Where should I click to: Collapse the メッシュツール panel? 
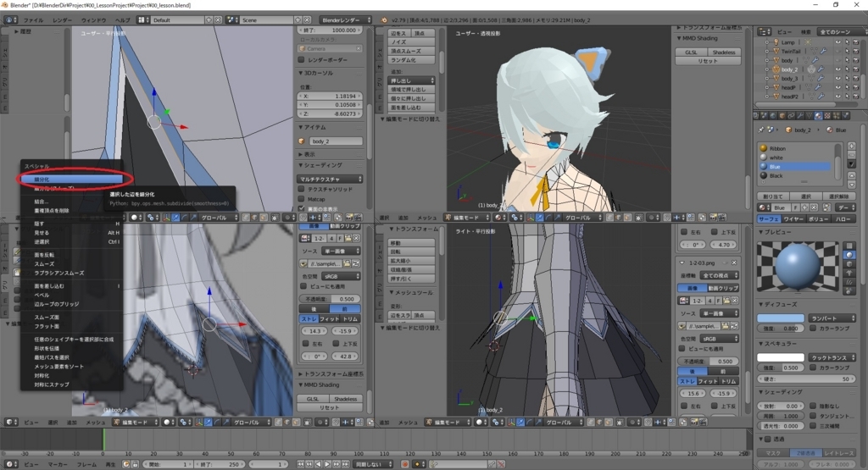point(412,292)
